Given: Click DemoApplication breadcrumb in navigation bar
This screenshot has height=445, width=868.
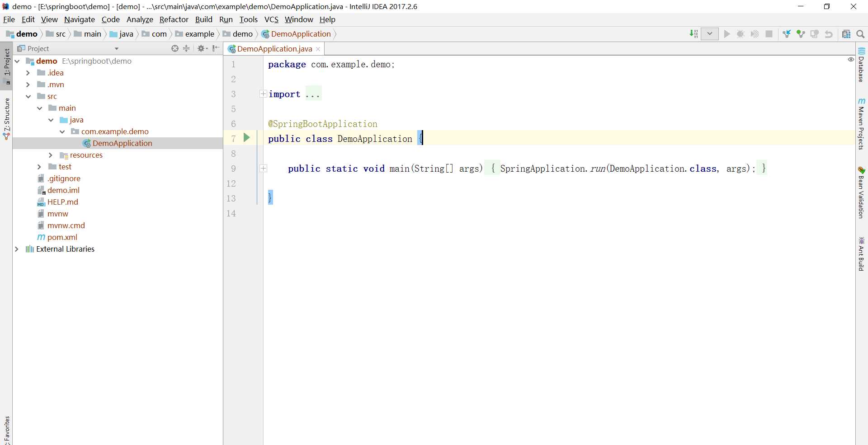Looking at the screenshot, I should coord(296,34).
